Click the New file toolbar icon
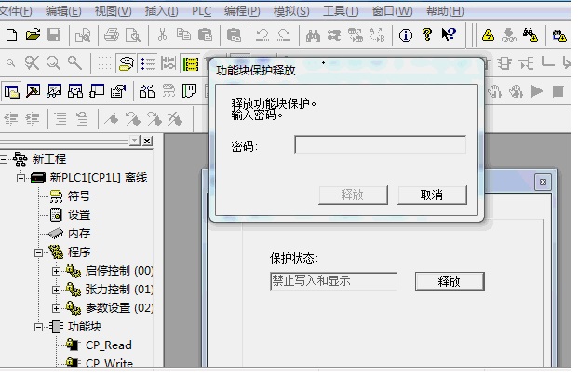578x392 pixels. coord(11,35)
